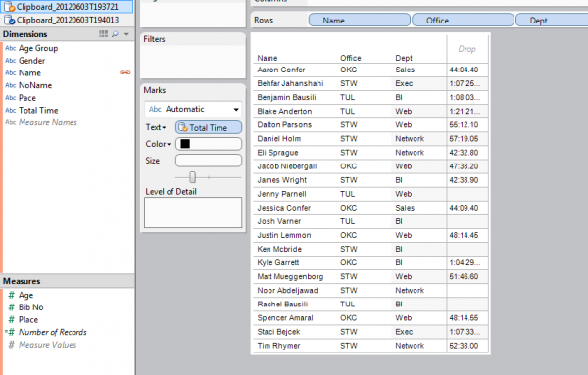Click the 44:04.40 time value

464,70
